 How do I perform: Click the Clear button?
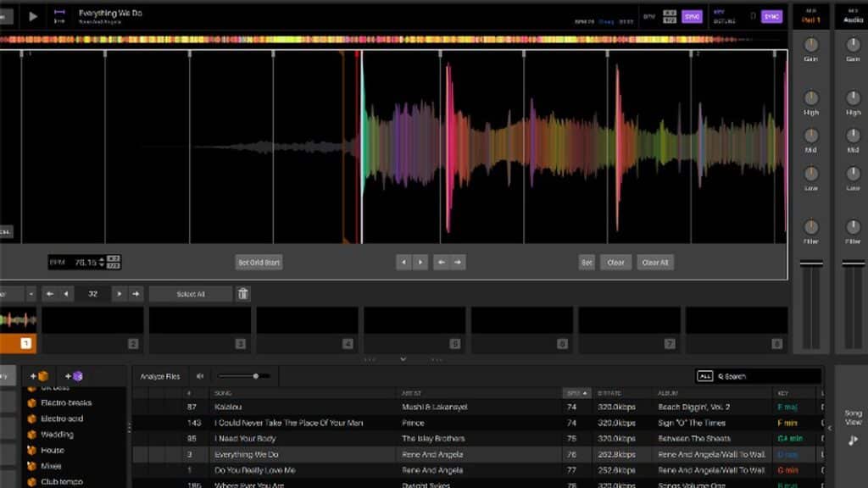coord(615,263)
